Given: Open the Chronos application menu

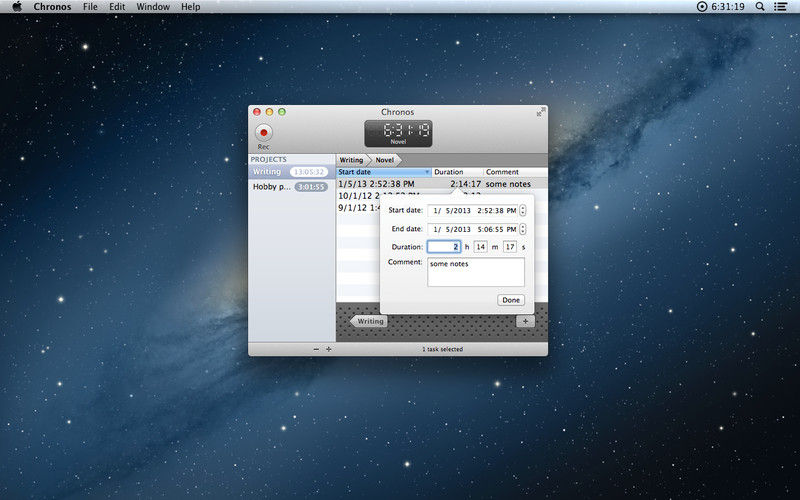Looking at the screenshot, I should pos(52,7).
